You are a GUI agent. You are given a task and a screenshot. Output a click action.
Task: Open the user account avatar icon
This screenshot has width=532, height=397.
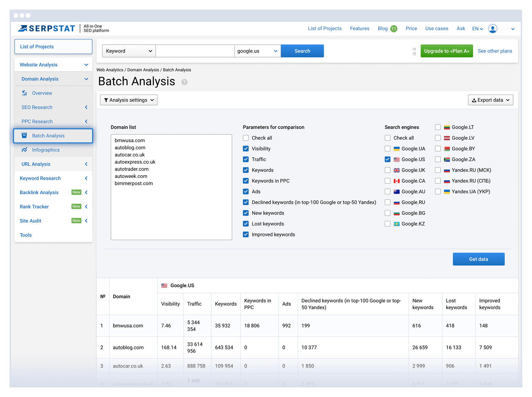(x=493, y=29)
